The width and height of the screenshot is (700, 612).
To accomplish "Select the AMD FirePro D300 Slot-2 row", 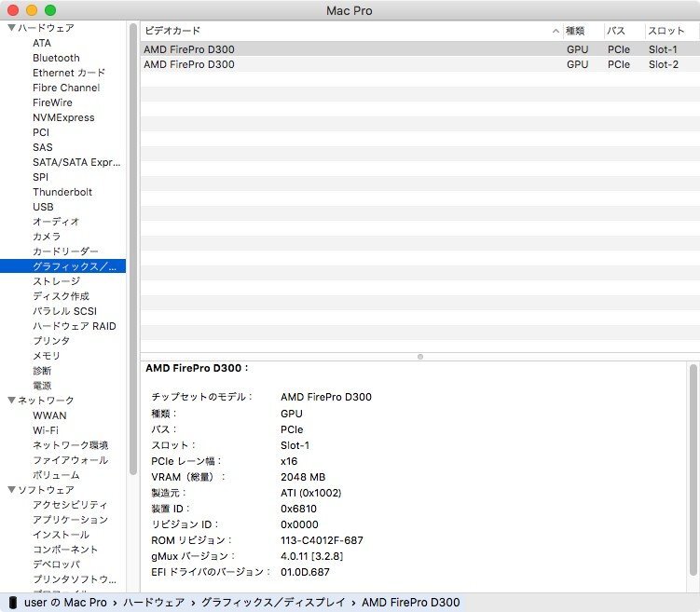I will [x=419, y=64].
